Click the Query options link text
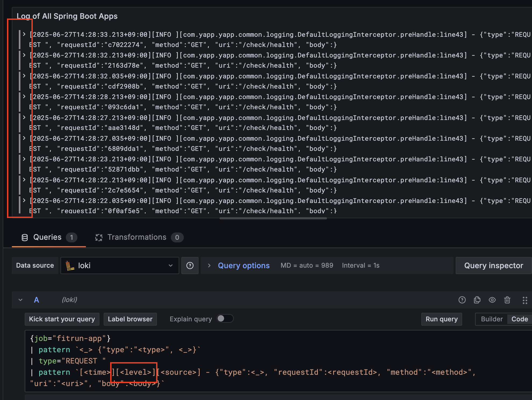This screenshot has width=532, height=400. tap(244, 266)
